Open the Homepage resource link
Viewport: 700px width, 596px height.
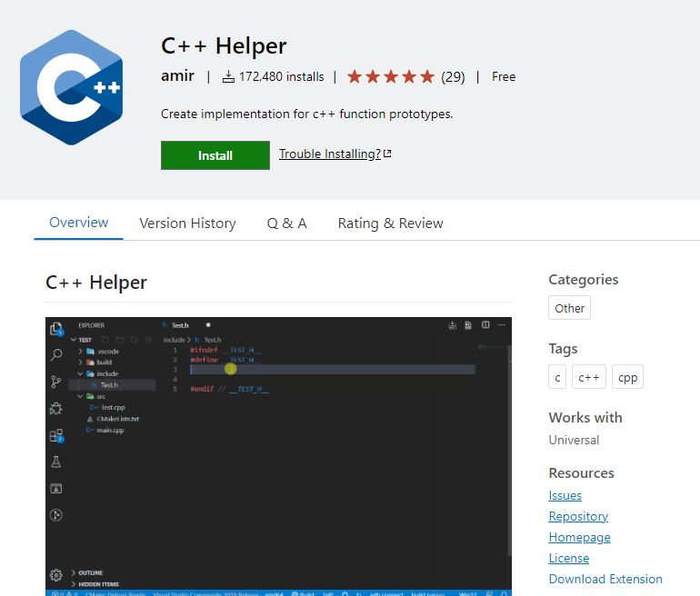coord(579,538)
